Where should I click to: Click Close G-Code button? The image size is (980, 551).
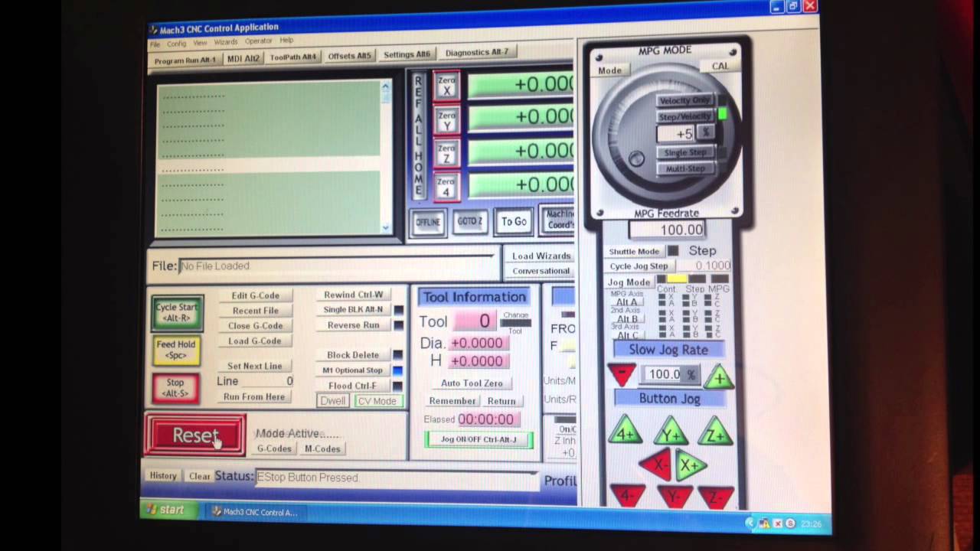point(256,326)
